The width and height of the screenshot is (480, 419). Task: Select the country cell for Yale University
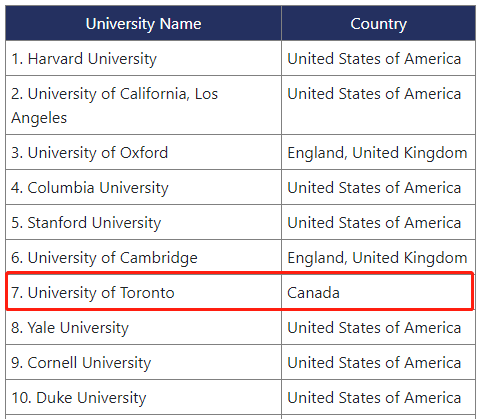point(378,327)
